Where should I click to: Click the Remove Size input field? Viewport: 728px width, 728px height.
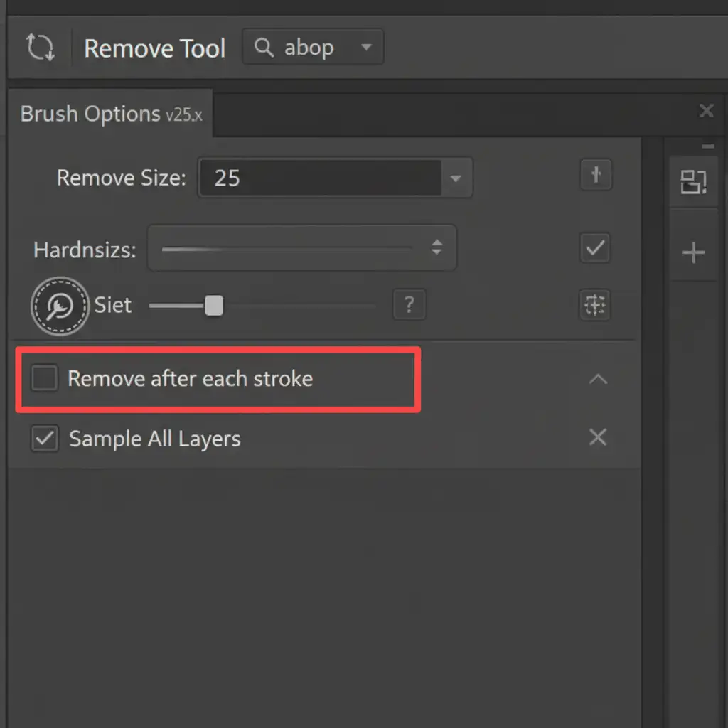click(320, 178)
